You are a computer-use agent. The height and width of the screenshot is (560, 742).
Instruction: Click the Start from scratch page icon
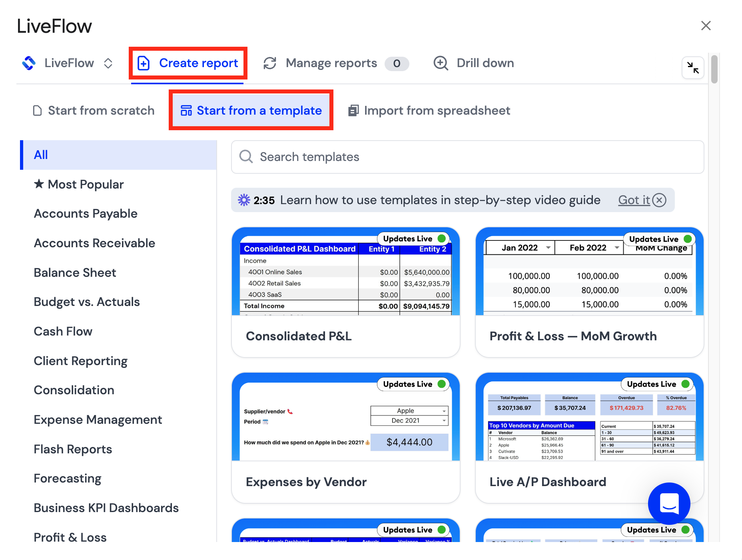37,111
